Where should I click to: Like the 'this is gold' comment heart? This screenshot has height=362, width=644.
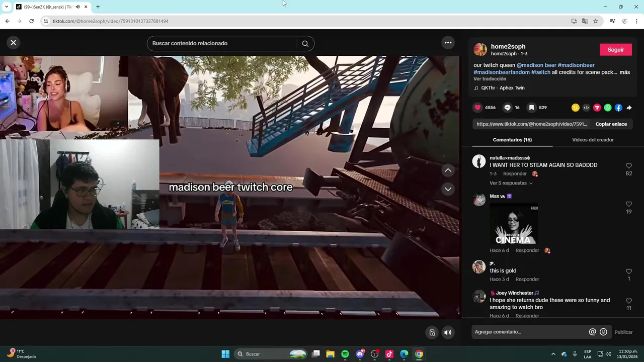(629, 271)
